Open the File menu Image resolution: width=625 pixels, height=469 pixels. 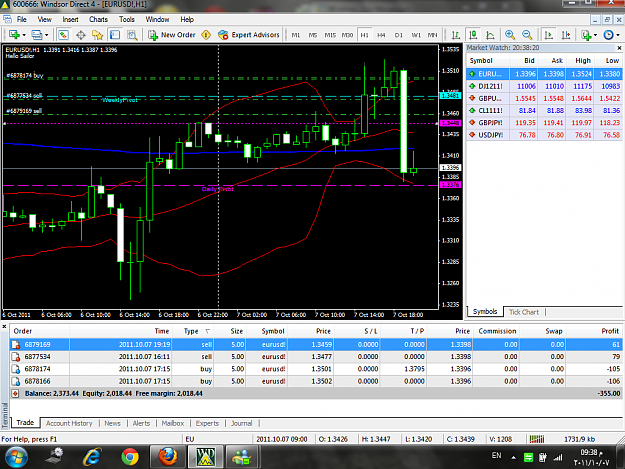(22, 20)
